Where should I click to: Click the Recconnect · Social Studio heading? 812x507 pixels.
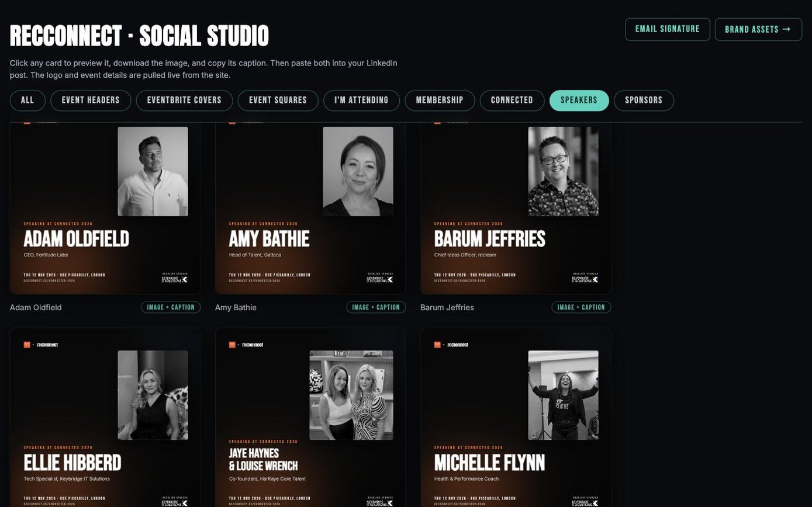(139, 36)
